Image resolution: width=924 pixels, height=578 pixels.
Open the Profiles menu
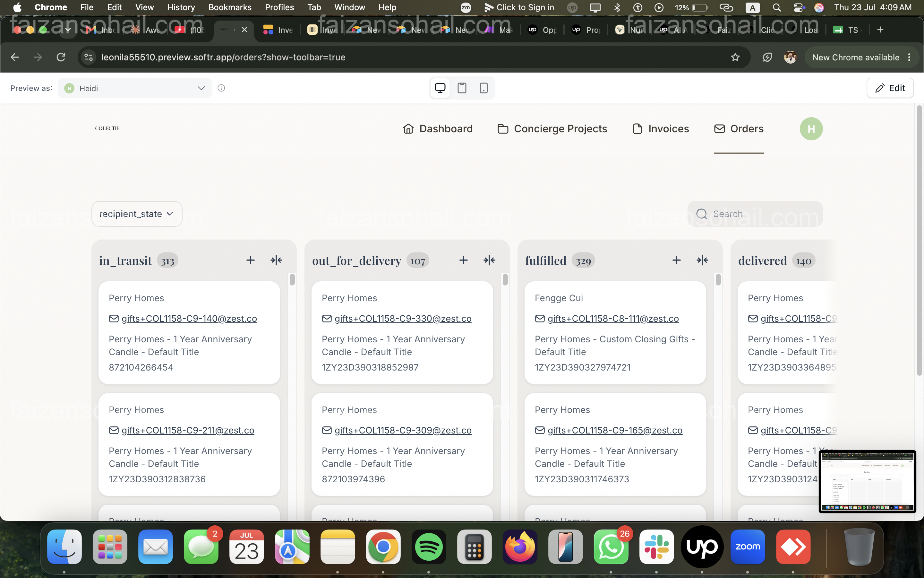(279, 7)
